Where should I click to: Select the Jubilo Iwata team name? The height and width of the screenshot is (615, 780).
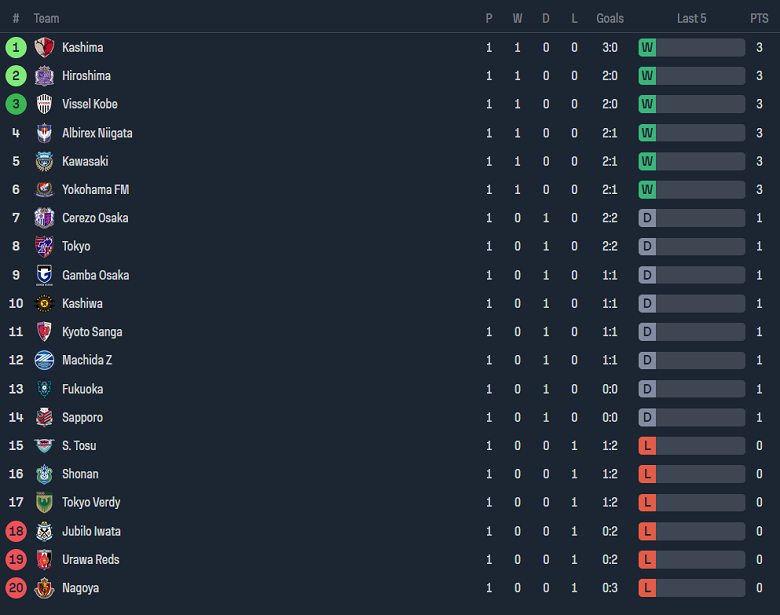(x=91, y=531)
